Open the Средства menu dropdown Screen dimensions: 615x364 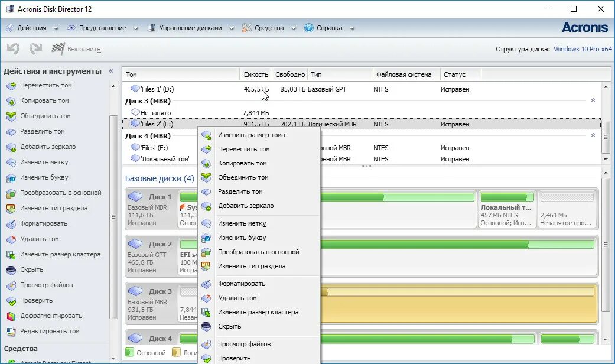click(x=269, y=28)
